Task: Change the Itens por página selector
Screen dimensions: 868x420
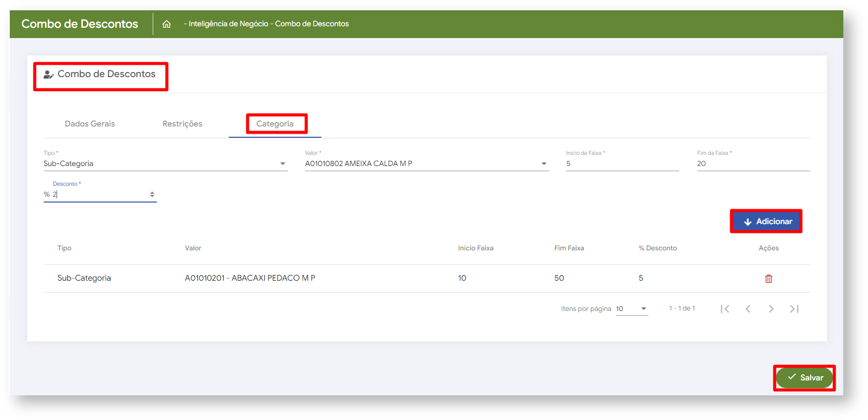Action: (631, 309)
